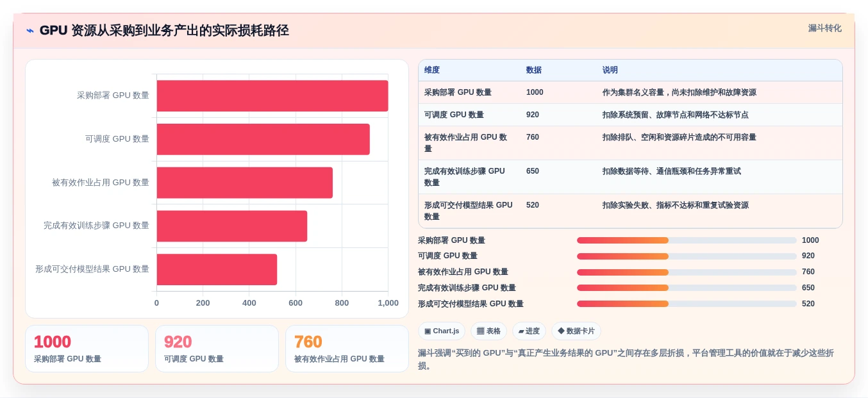Click the 可调度 GPU 数量 progress bar

(687, 256)
